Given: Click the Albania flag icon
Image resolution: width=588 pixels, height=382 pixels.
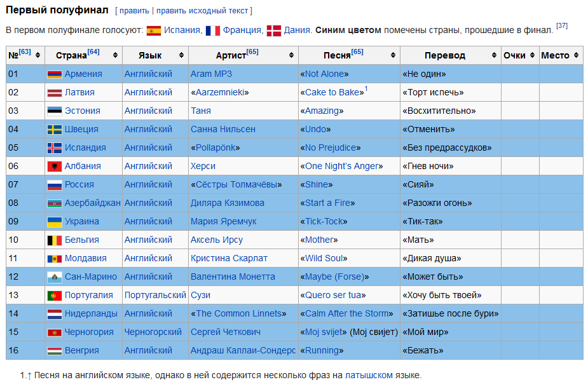Looking at the screenshot, I should pos(54,167).
